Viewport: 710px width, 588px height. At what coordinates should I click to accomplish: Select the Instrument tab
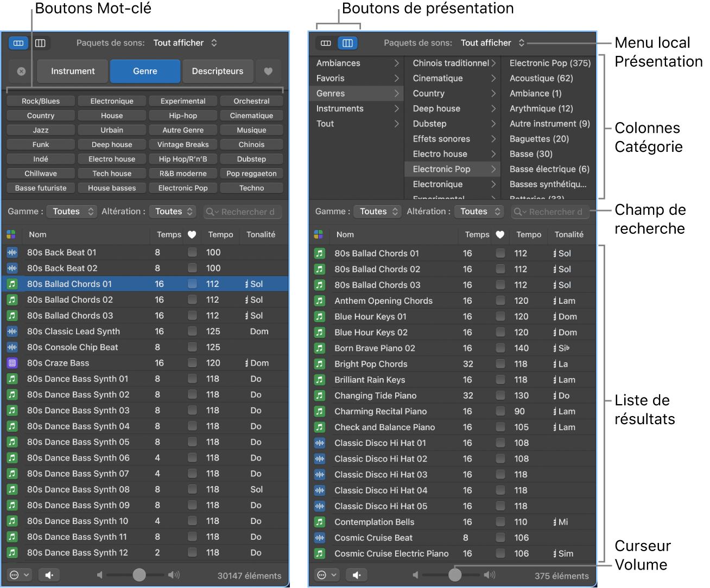pos(73,71)
